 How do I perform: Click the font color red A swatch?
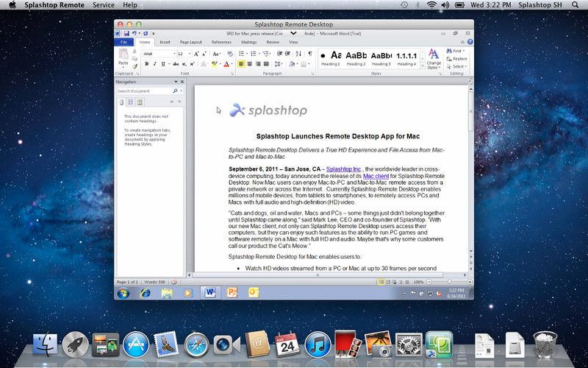pyautogui.click(x=226, y=64)
